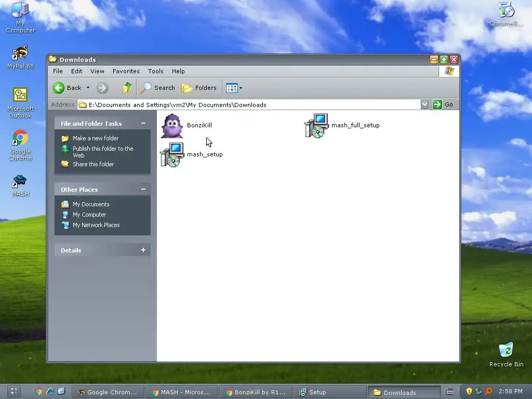This screenshot has height=399, width=532.
Task: Open Search with the magnifier icon
Action: pos(158,88)
